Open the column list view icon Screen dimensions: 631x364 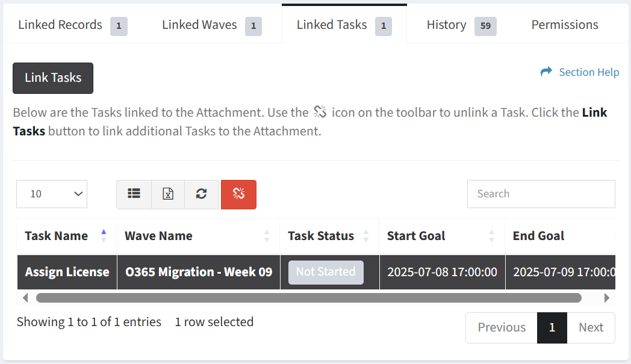click(134, 194)
